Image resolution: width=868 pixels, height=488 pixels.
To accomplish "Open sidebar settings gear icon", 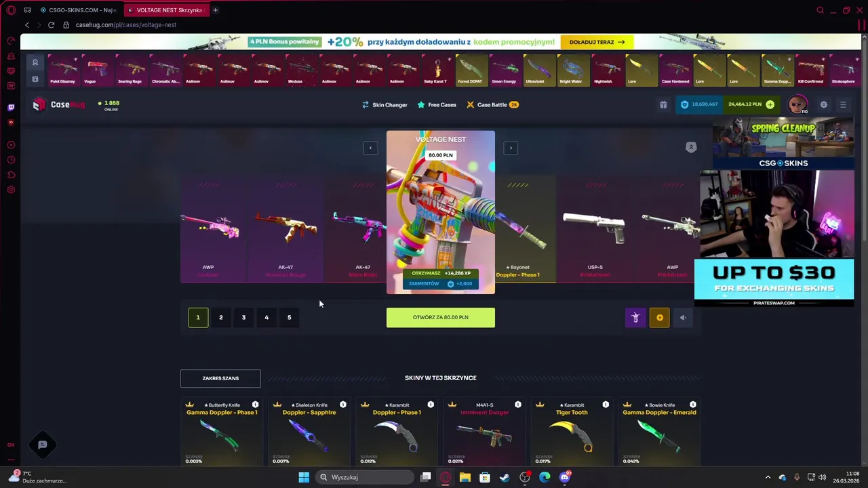I will tap(11, 190).
